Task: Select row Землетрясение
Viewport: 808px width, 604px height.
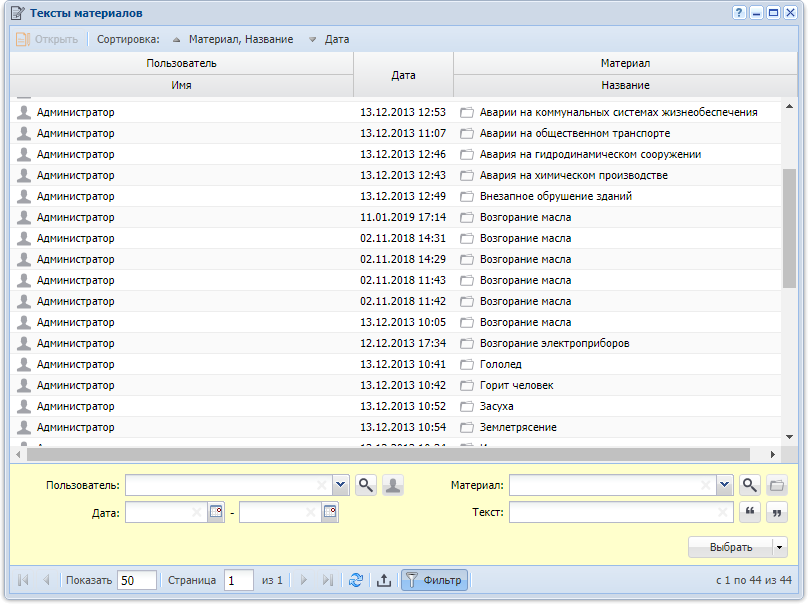Action: pyautogui.click(x=396, y=427)
